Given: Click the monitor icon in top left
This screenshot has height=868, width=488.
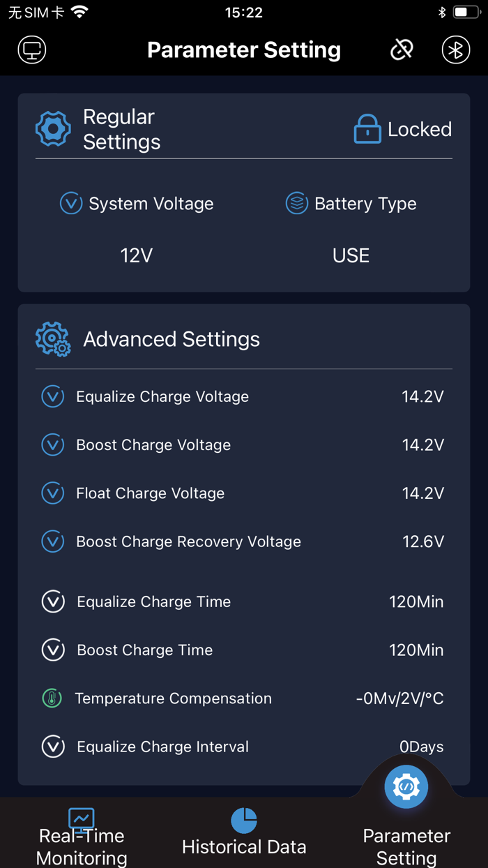Looking at the screenshot, I should pyautogui.click(x=31, y=50).
